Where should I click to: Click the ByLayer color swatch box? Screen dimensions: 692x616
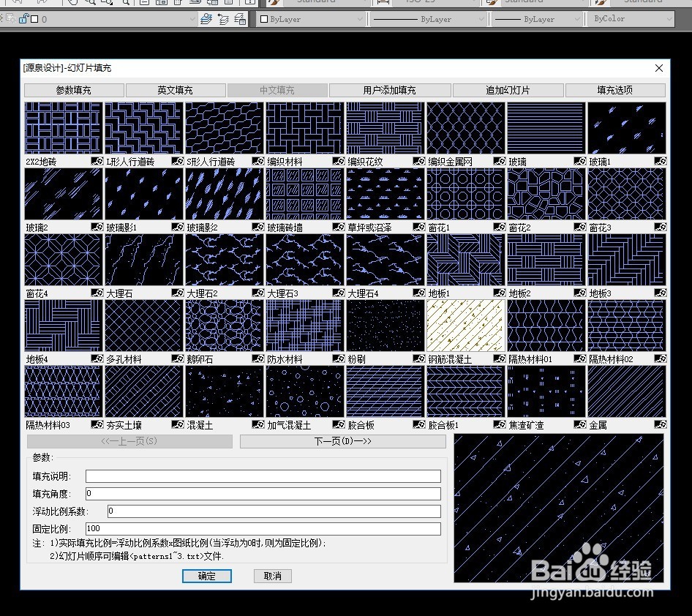coord(264,19)
